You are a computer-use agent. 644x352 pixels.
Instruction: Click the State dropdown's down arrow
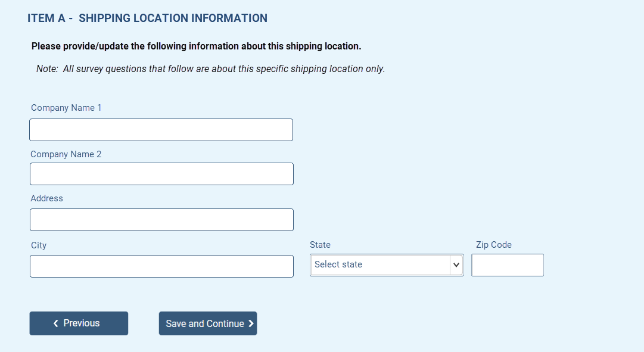[457, 265]
